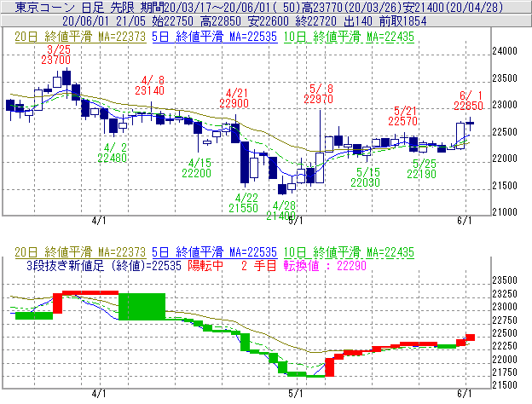
Task: Click the red 陽転中 status text
Action: tap(205, 266)
